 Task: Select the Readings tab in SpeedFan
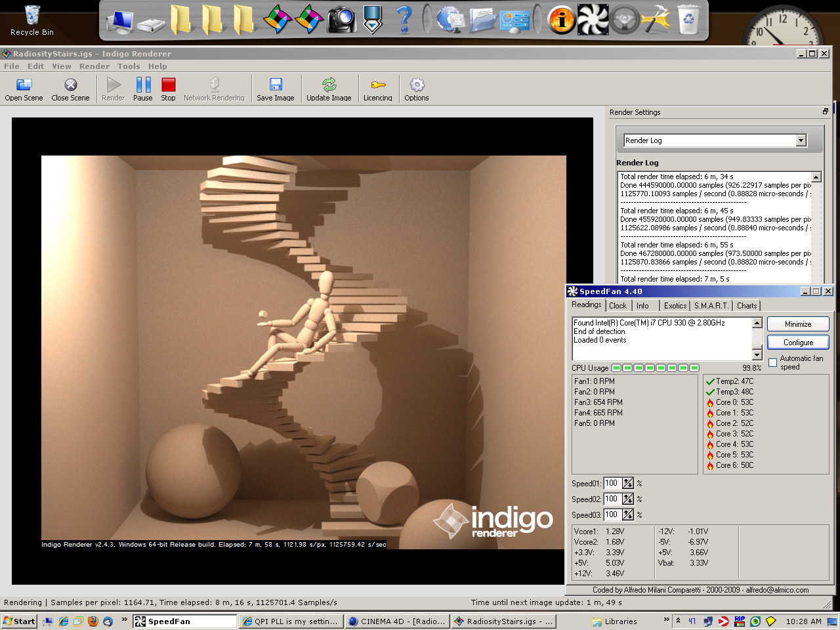(x=586, y=305)
